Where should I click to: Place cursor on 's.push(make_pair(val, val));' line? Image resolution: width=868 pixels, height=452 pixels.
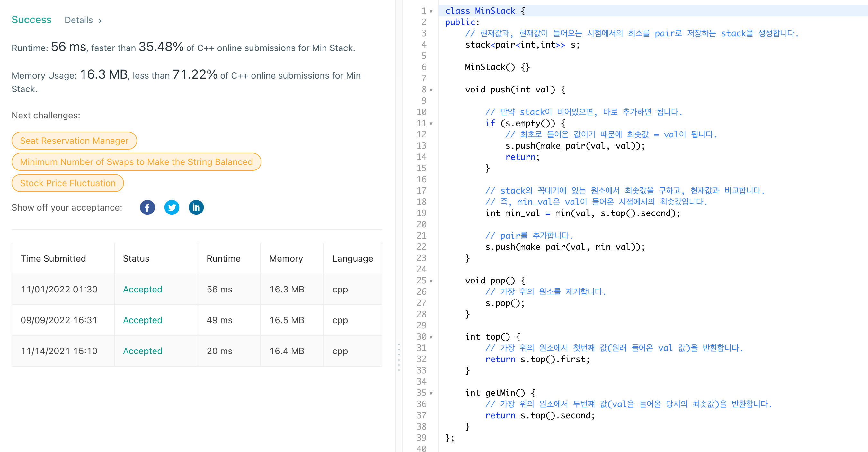(x=575, y=146)
